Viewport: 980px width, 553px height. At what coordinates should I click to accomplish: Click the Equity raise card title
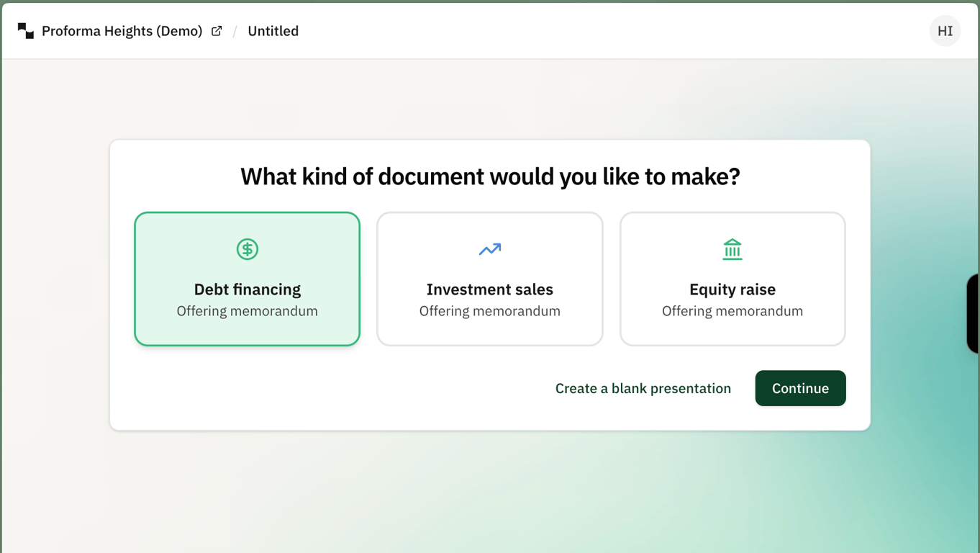click(x=732, y=289)
